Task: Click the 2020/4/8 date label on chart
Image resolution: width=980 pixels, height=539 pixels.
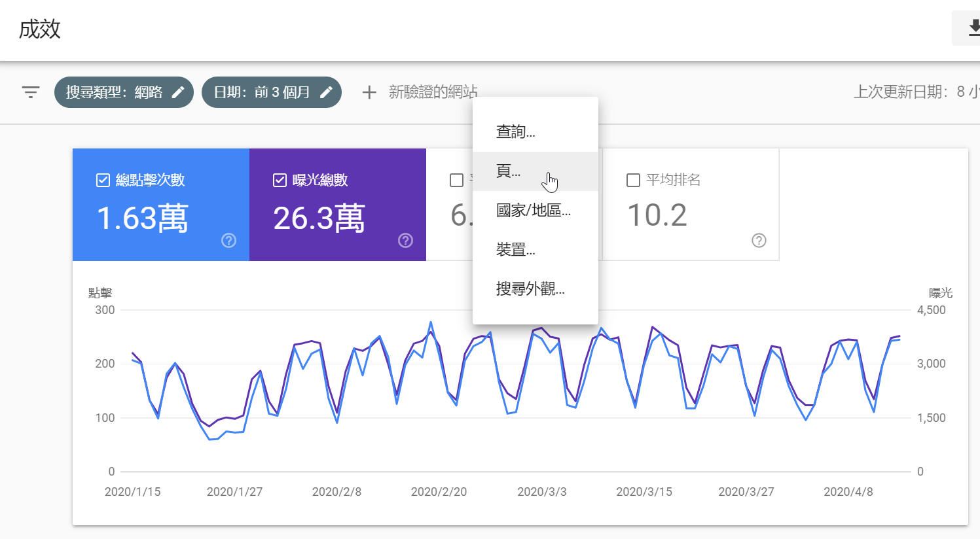Action: coord(848,492)
